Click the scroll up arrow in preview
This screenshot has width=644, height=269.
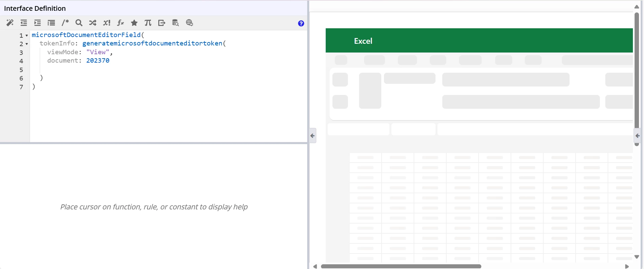point(637,7)
